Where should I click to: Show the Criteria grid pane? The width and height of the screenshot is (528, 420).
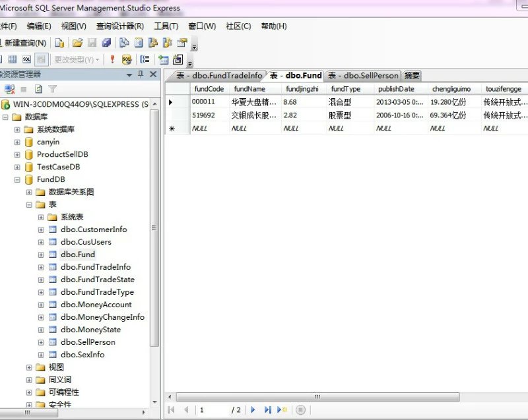pyautogui.click(x=12, y=60)
